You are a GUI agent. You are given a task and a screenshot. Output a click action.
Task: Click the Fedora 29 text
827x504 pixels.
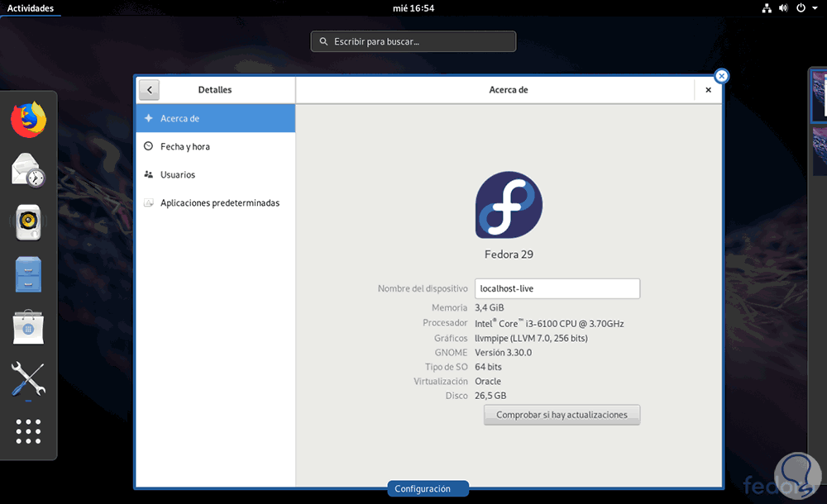tap(509, 254)
